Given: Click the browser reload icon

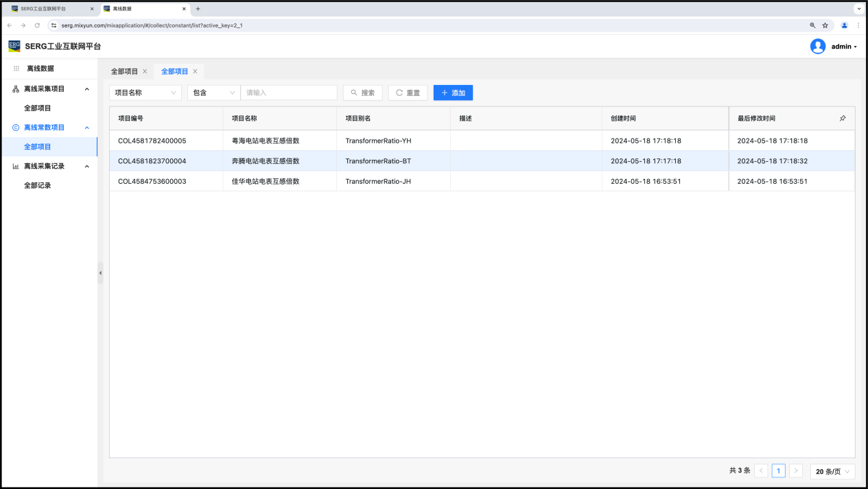Looking at the screenshot, I should (37, 25).
